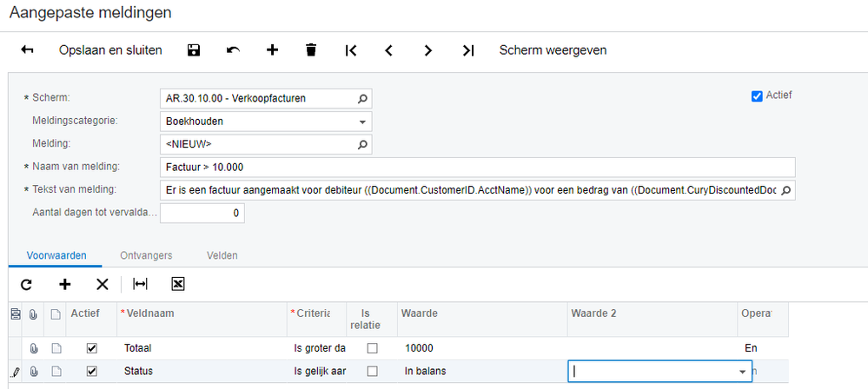Switch to the Ontvangers tab
This screenshot has width=868, height=389.
point(146,255)
